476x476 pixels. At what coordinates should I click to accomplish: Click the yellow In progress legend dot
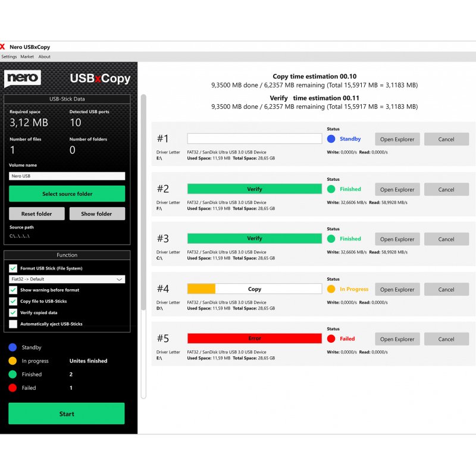[12, 361]
